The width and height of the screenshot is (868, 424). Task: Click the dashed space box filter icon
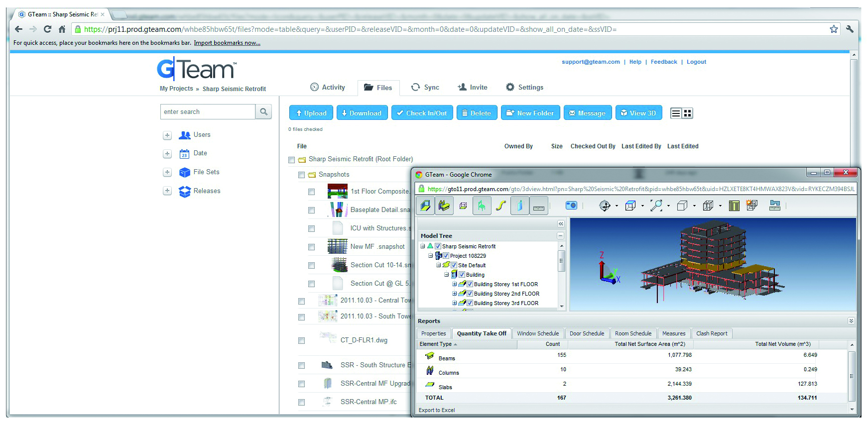click(463, 206)
